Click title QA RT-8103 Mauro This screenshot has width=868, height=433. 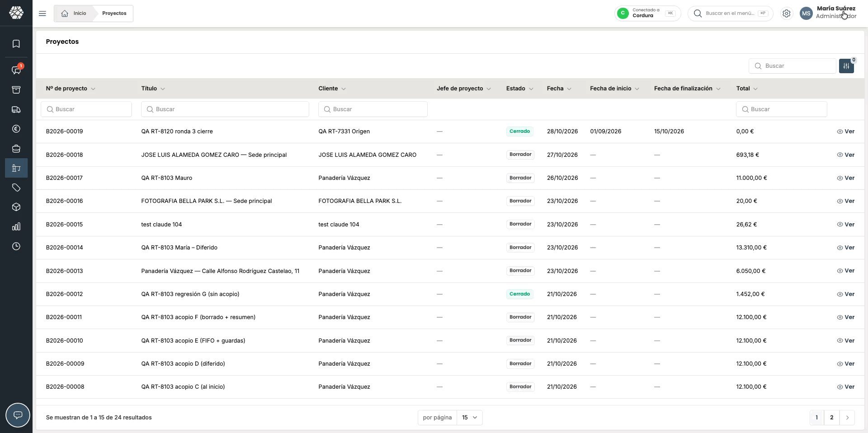[167, 178]
